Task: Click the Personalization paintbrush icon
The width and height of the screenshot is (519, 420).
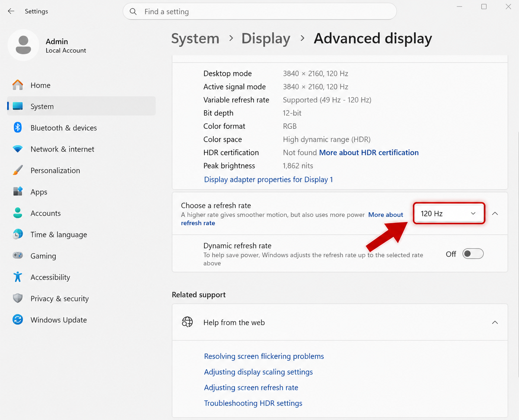Action: pos(17,170)
